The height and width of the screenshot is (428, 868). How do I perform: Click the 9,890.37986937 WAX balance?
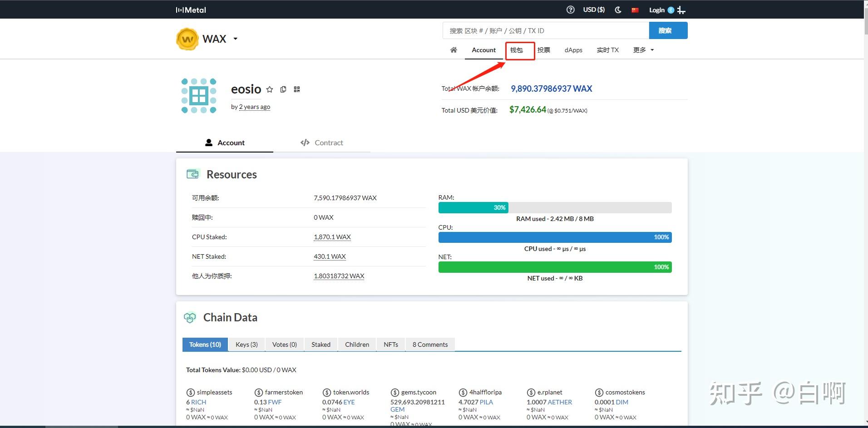(552, 89)
